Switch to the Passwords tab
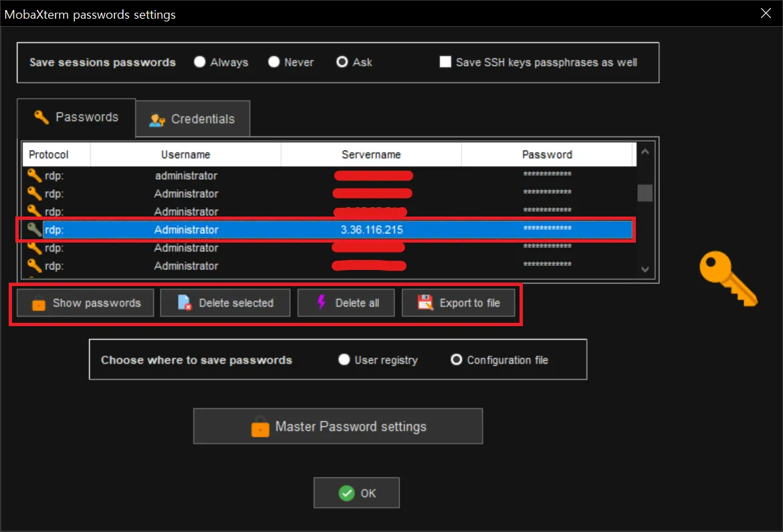 click(x=76, y=118)
